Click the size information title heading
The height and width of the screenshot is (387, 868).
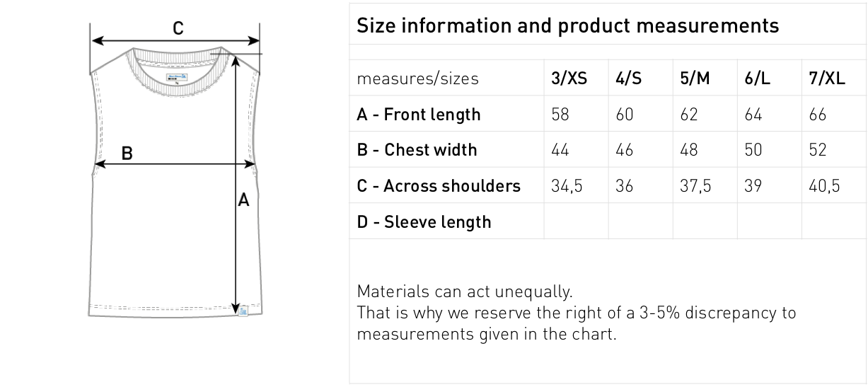click(567, 26)
